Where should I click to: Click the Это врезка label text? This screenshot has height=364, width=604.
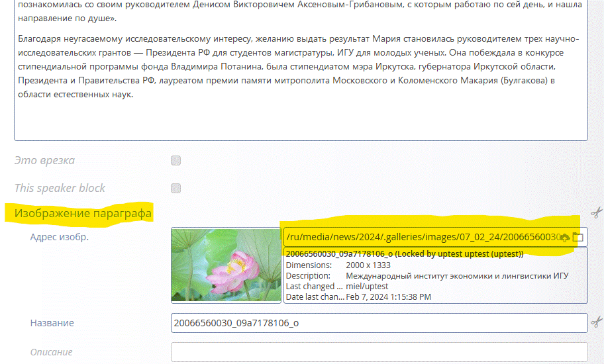(45, 160)
